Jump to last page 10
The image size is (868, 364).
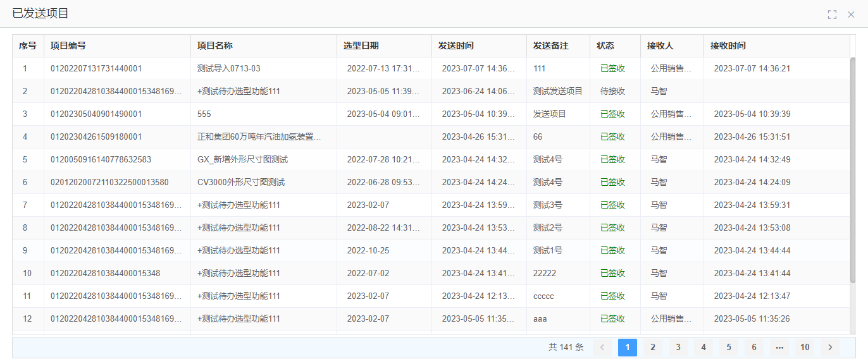pyautogui.click(x=805, y=348)
